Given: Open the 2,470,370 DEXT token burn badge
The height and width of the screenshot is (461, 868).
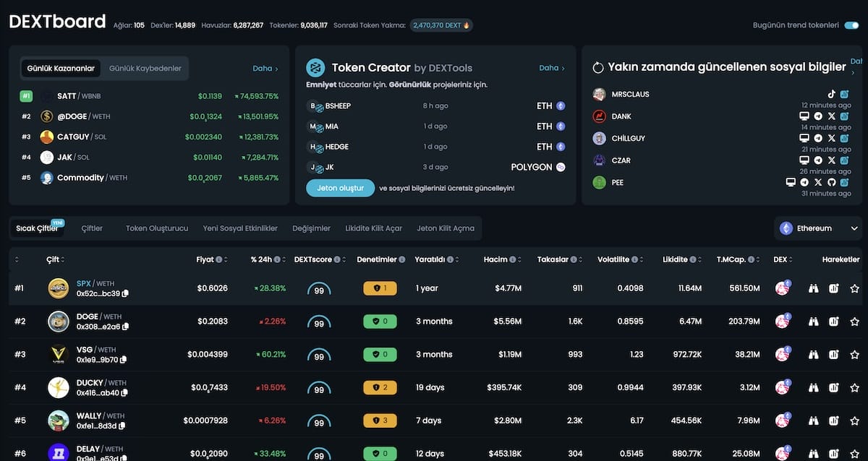Looking at the screenshot, I should point(441,25).
